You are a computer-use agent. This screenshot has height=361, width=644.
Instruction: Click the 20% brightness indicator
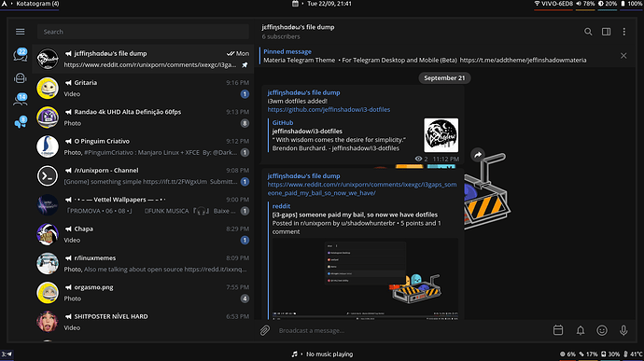608,4
